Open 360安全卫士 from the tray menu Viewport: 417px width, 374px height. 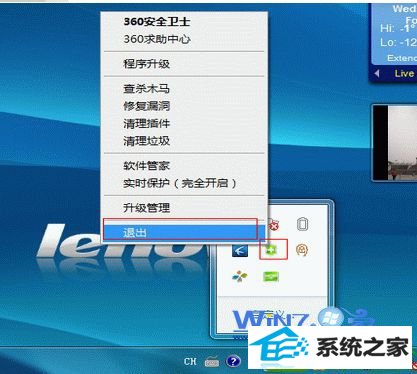tap(184, 22)
